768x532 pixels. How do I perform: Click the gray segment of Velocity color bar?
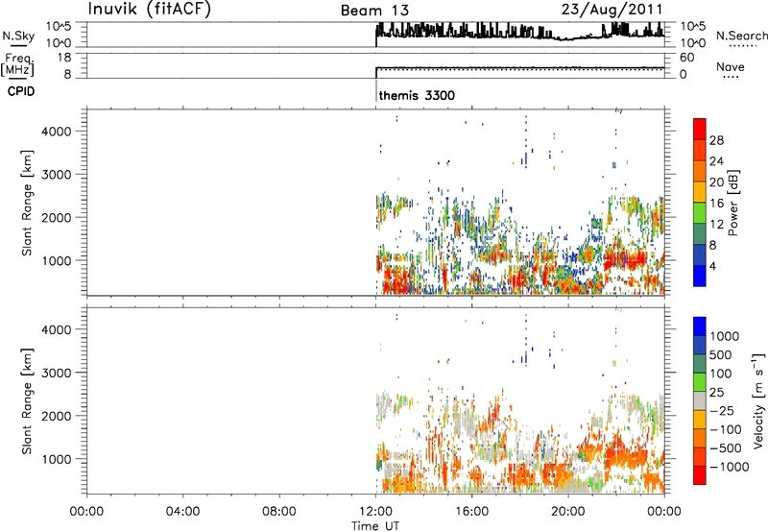pos(700,401)
